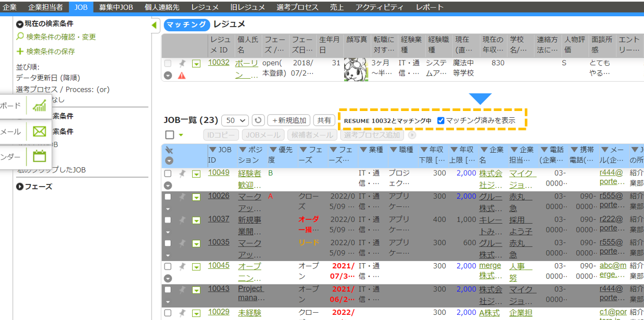Open JOB 10037 via its ID link
This screenshot has width=644, height=320.
coord(219,219)
